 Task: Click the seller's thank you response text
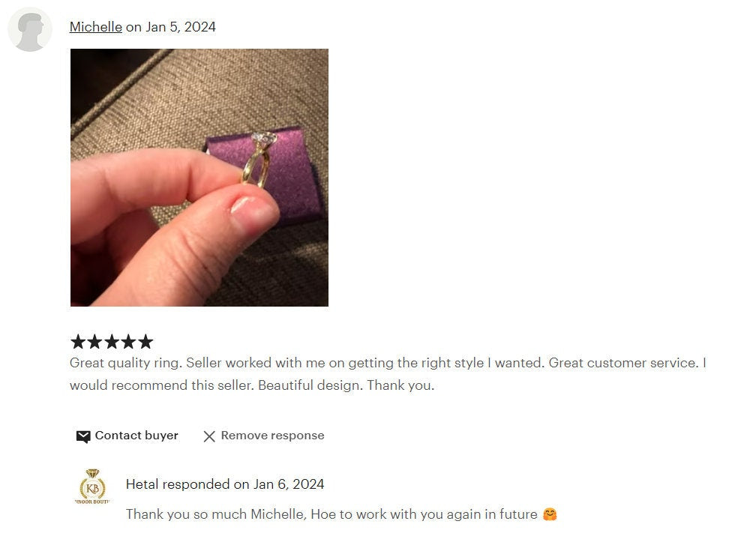coord(331,514)
